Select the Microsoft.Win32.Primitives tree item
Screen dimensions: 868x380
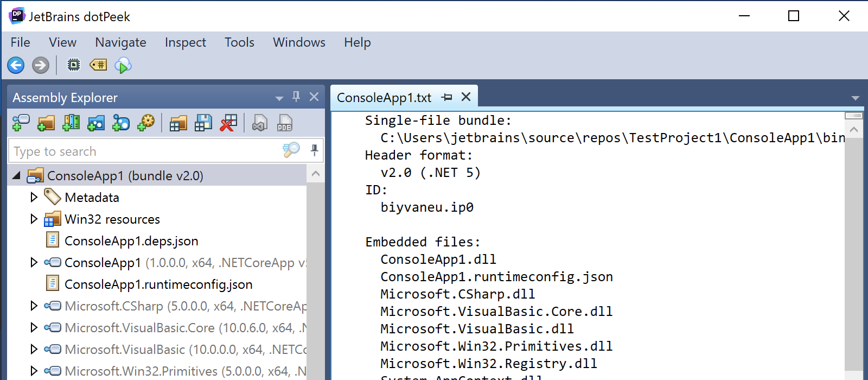point(186,371)
